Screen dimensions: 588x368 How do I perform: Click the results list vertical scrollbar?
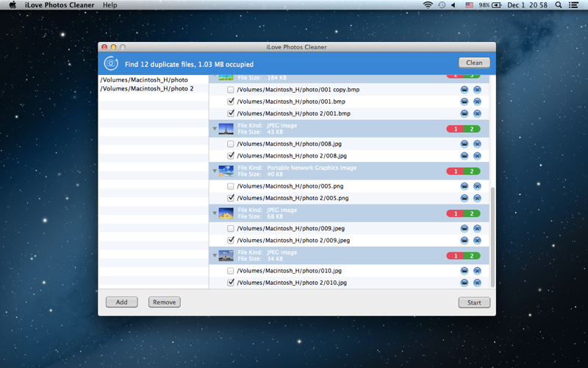pos(492,237)
